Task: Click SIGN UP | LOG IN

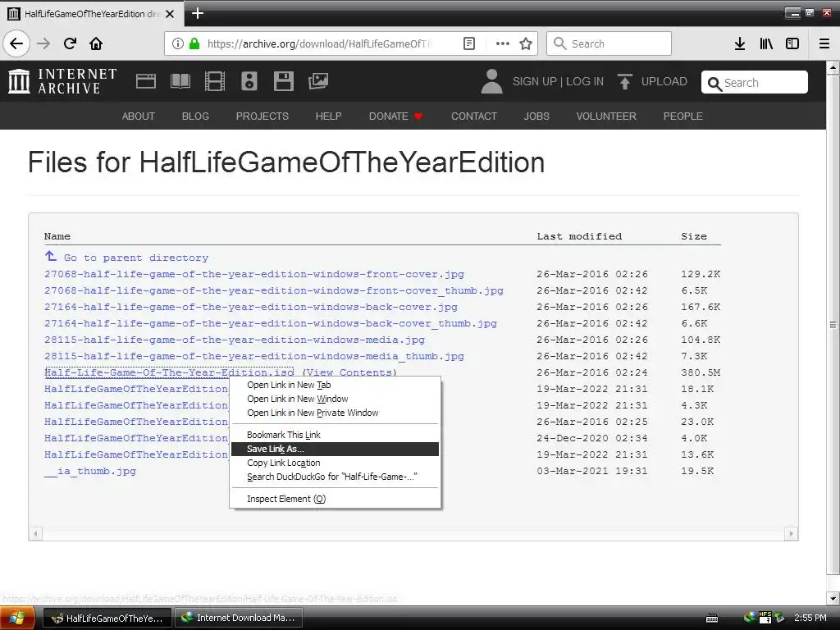Action: (558, 81)
